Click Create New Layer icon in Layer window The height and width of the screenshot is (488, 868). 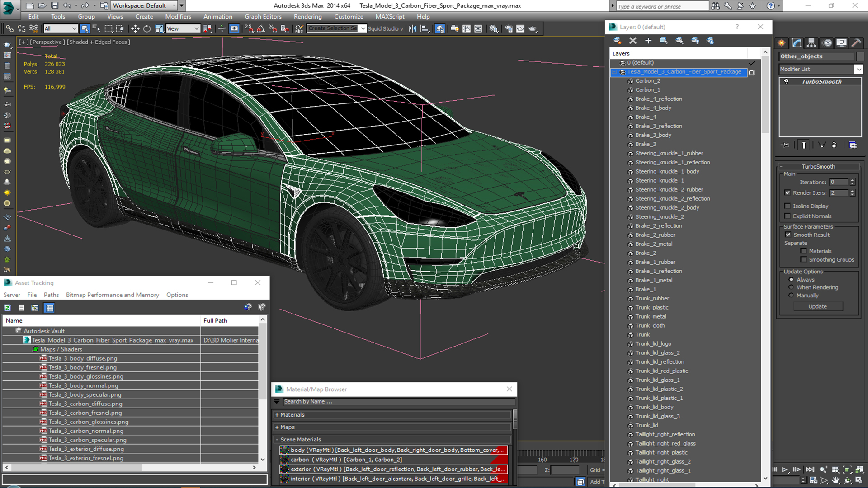click(617, 41)
